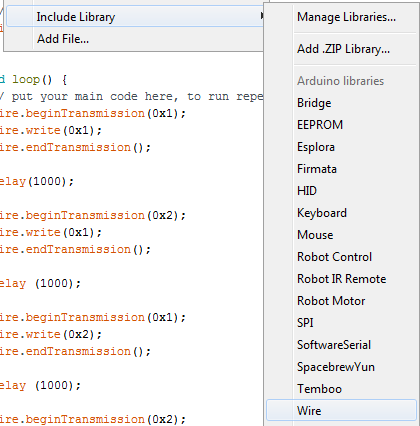Pick the Robot IR Remote library

click(x=342, y=279)
